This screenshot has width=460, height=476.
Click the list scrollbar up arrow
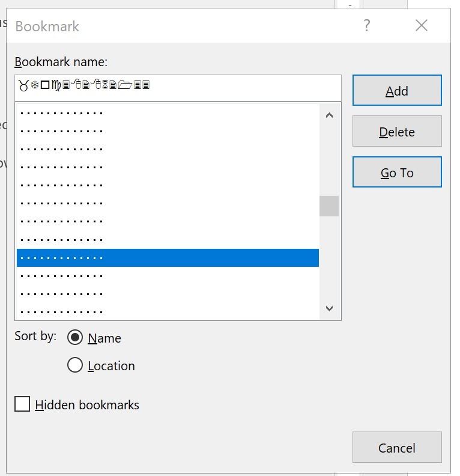(x=329, y=115)
